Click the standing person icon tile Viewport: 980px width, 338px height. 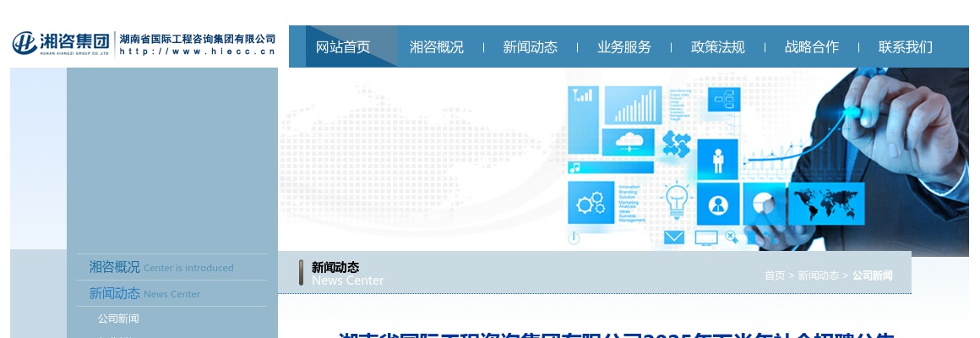tap(718, 159)
